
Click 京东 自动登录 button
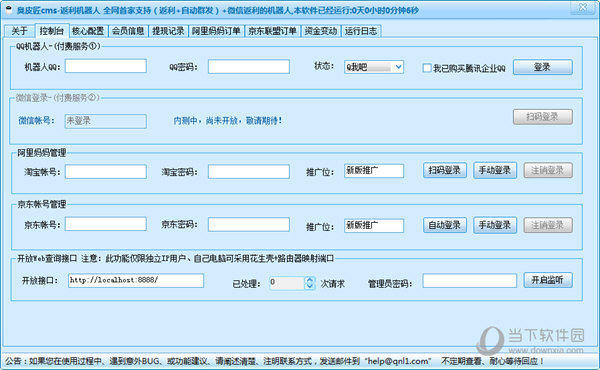pyautogui.click(x=445, y=225)
